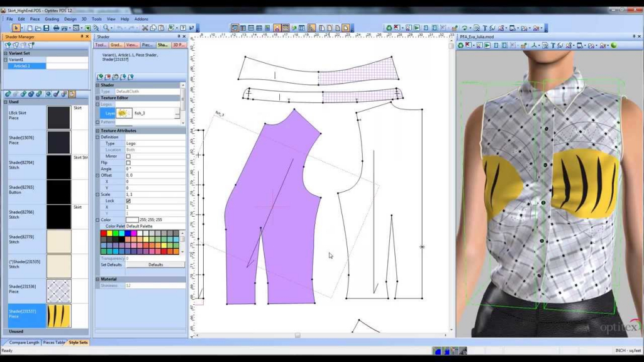Click the Copy icon in toolbar
Screen dimensions: 644x362
(x=153, y=28)
